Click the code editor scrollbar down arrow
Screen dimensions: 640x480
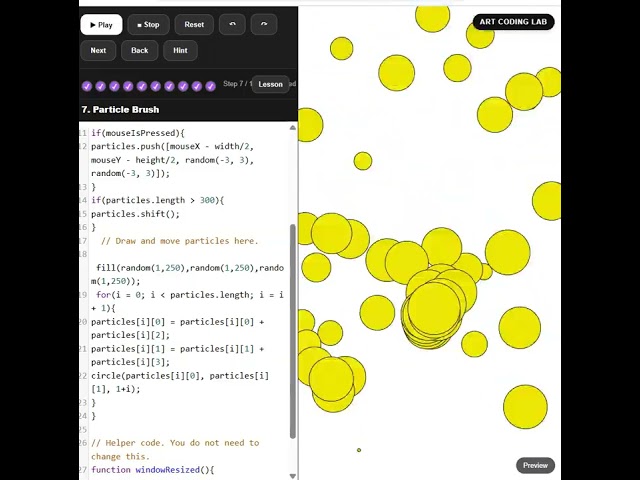(293, 476)
